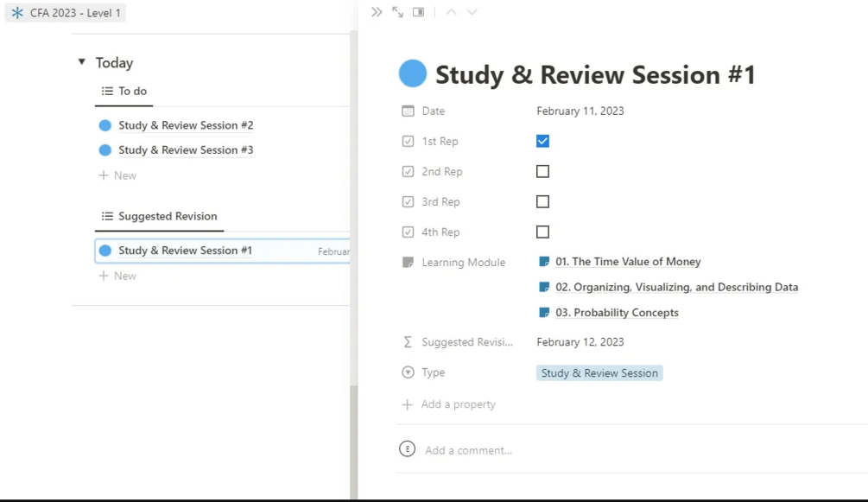Open the CFA 2023 - Level 1 page
Viewport: 868px width, 502px height.
pos(67,13)
